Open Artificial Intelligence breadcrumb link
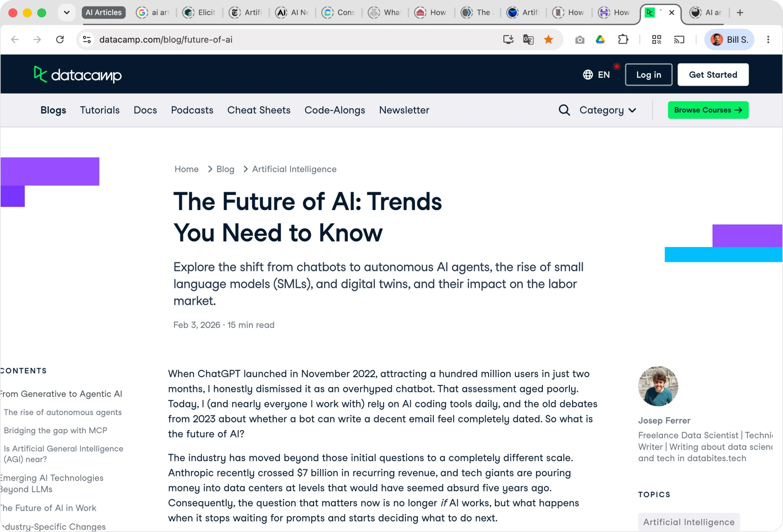The height and width of the screenshot is (532, 783). point(294,169)
